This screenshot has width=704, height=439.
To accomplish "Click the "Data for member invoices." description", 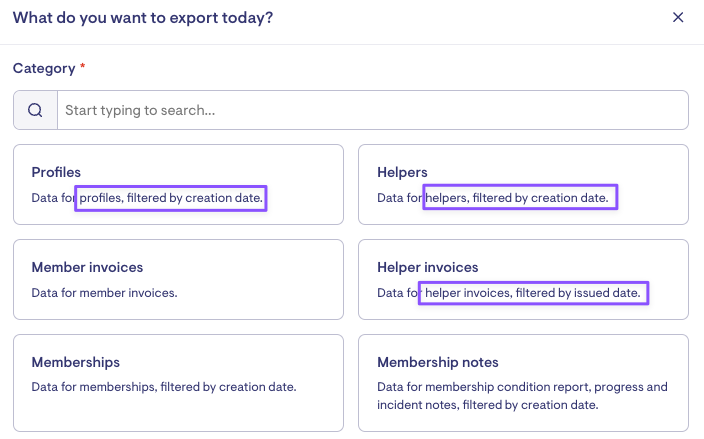I will coord(104,293).
